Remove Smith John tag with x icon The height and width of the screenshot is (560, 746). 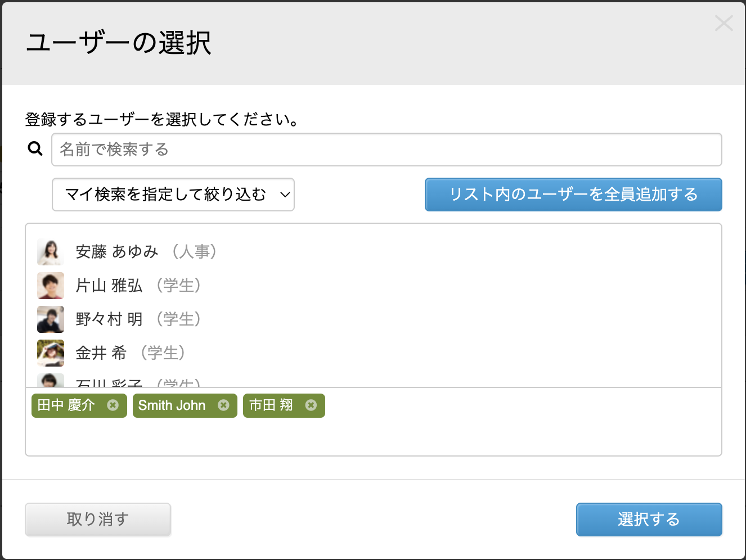[x=223, y=405]
